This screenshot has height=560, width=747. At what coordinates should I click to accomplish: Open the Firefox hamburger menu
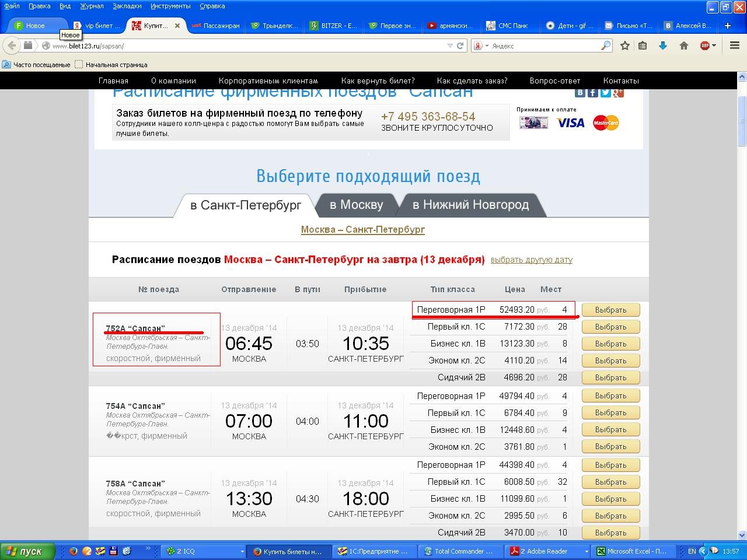pyautogui.click(x=735, y=45)
